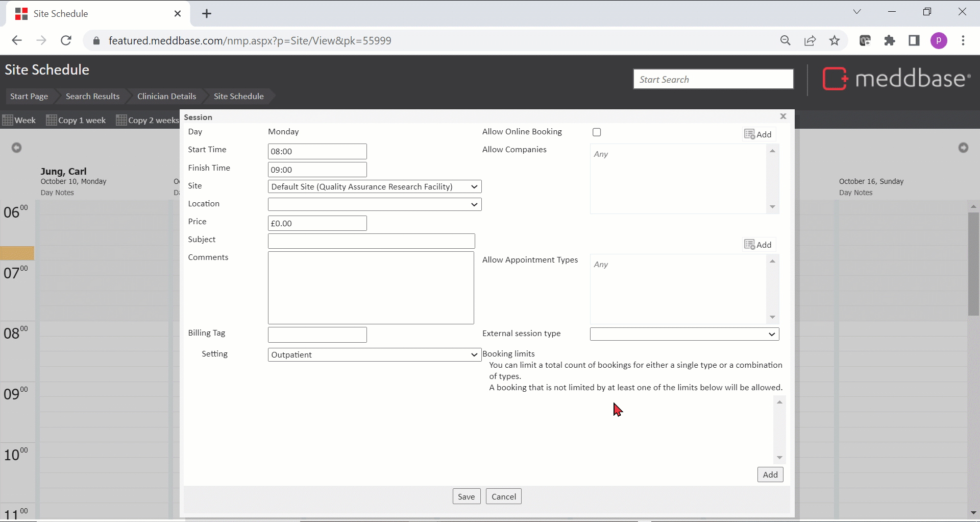Click Add button under Booking limits

pos(770,474)
